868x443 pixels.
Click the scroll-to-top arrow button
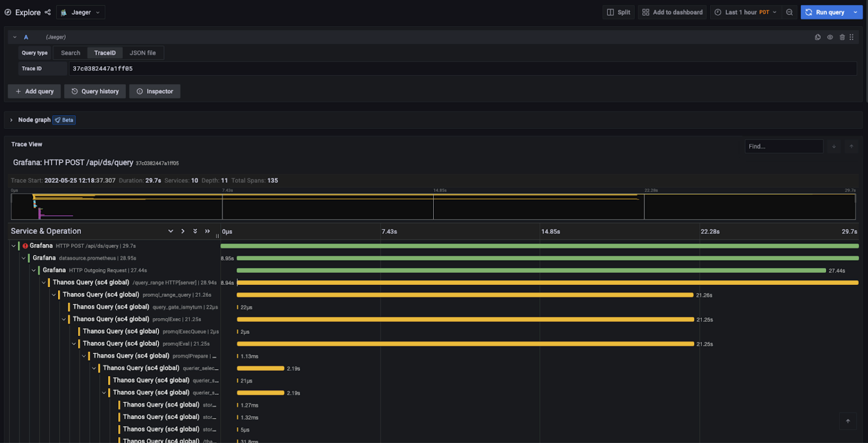click(848, 421)
